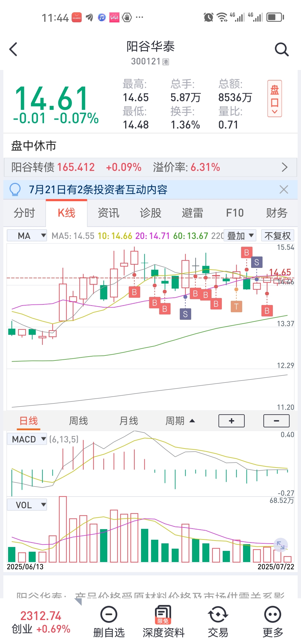The image size is (301, 644).
Task: Tap the alarm clock status icon
Action: (208, 17)
